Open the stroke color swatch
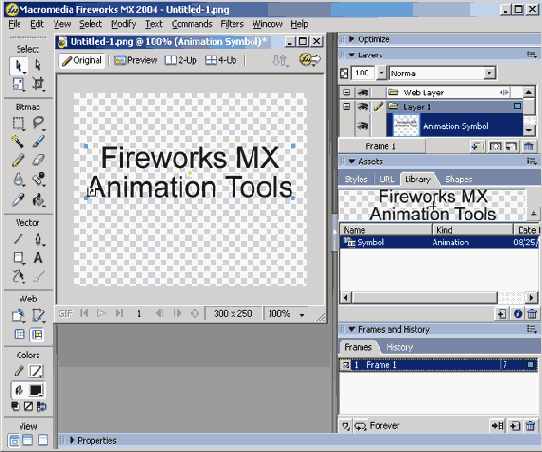This screenshot has width=542, height=452. pos(36,371)
